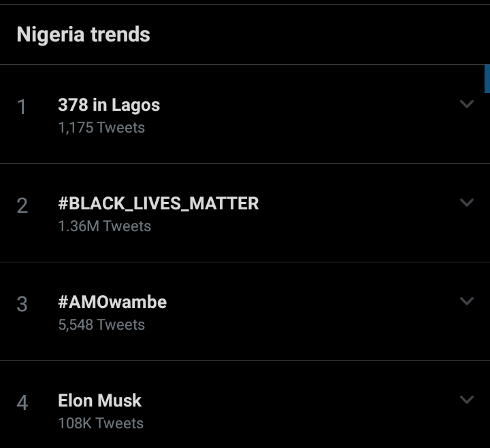Viewport: 490px width, 448px height.
Task: Click the 'Nigeria trends' header title
Action: [x=83, y=35]
